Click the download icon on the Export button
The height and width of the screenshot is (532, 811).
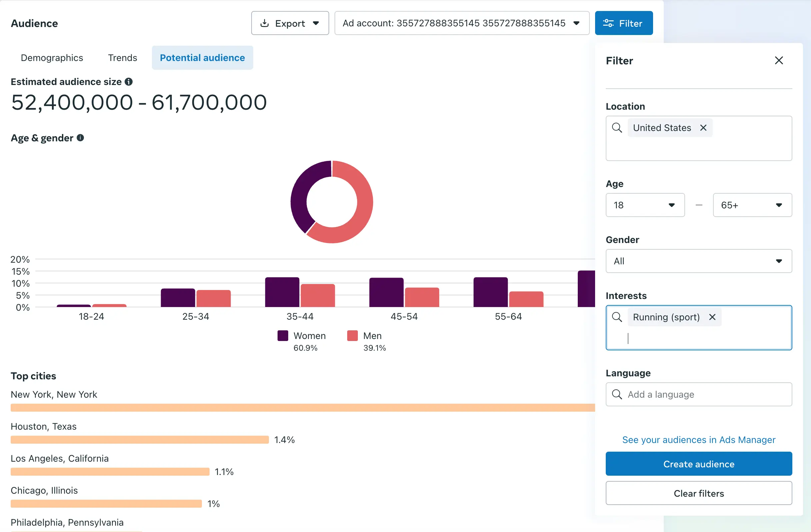click(x=265, y=23)
